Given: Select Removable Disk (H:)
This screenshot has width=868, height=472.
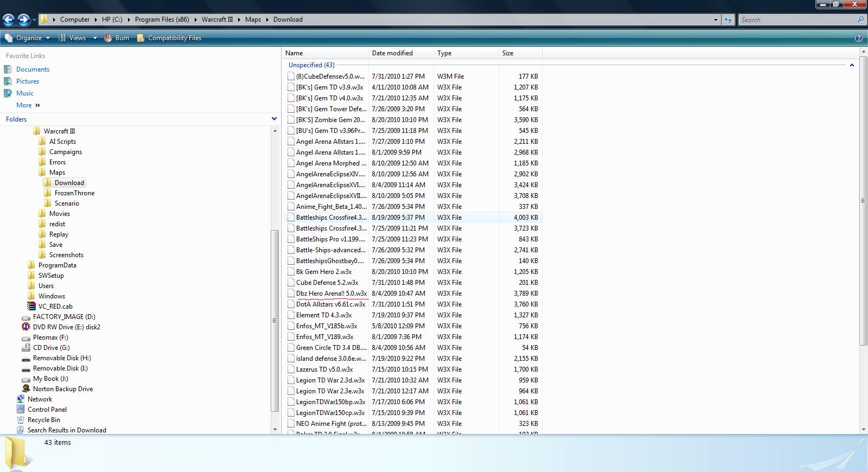Looking at the screenshot, I should 62,358.
